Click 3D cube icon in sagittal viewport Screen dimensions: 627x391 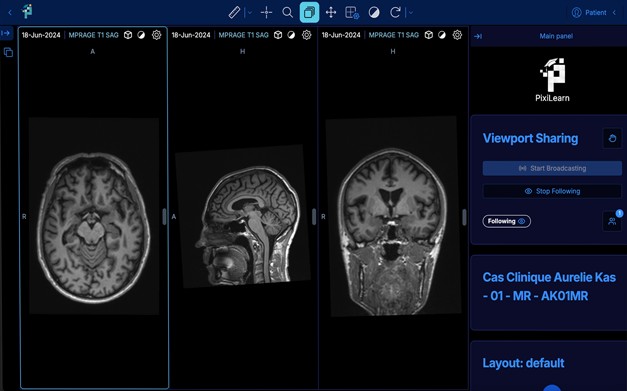tap(278, 35)
